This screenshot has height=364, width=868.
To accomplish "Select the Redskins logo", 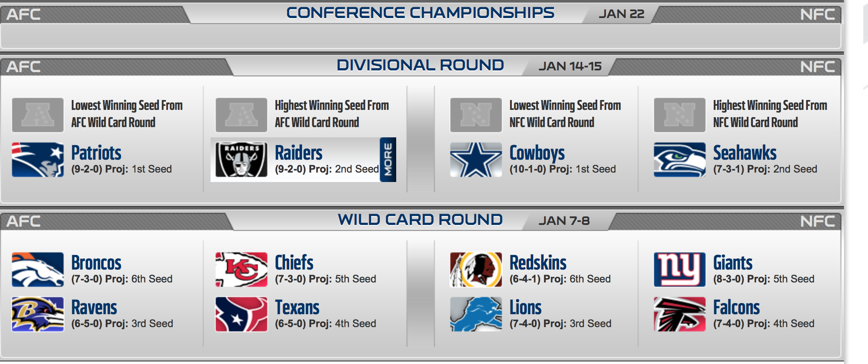I will point(476,270).
